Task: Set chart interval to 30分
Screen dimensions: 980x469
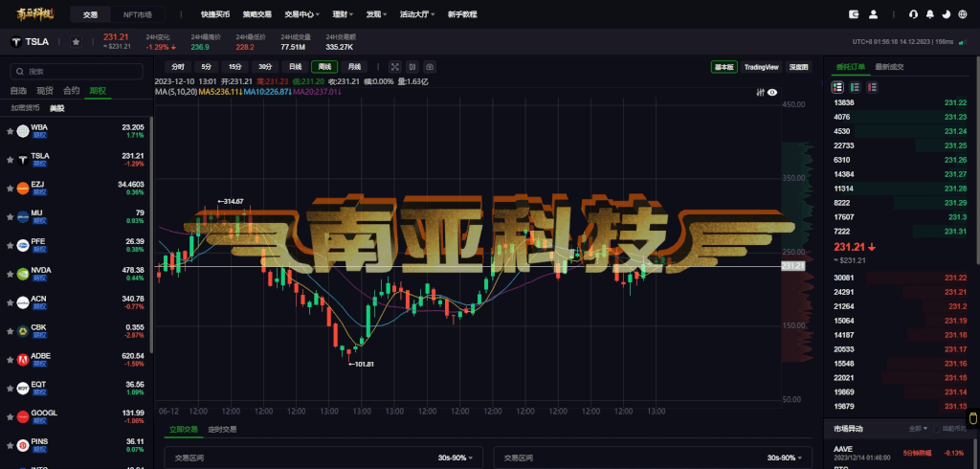Action: point(265,67)
